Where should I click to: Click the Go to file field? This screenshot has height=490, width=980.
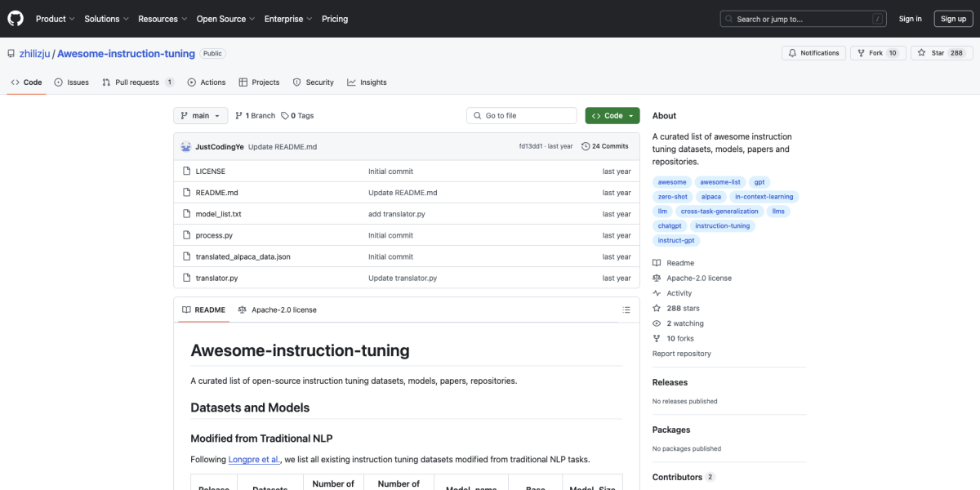click(521, 116)
